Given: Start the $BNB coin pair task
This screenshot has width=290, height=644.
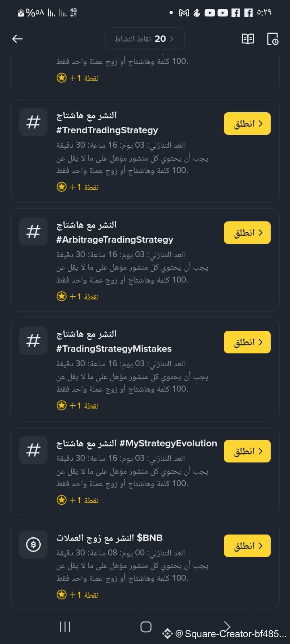Looking at the screenshot, I should [x=247, y=546].
